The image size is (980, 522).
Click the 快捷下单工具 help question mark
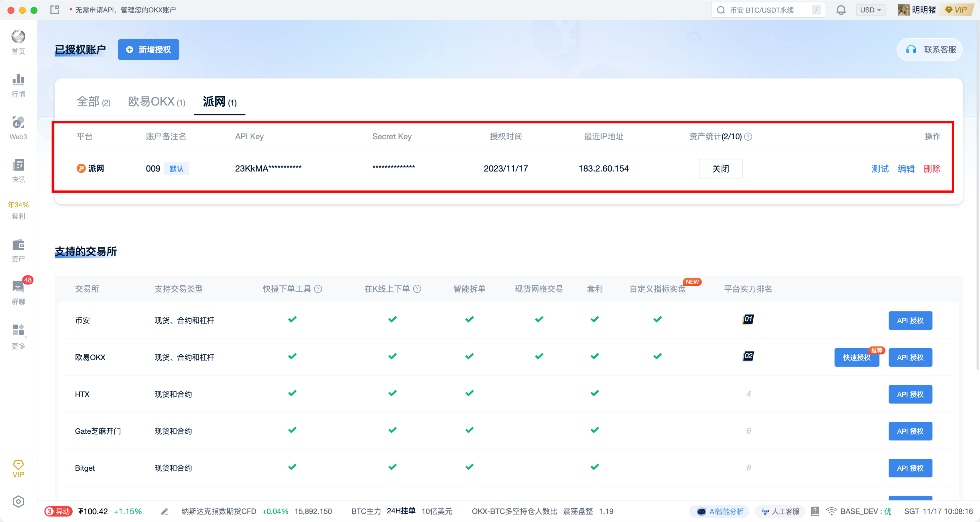pos(318,289)
